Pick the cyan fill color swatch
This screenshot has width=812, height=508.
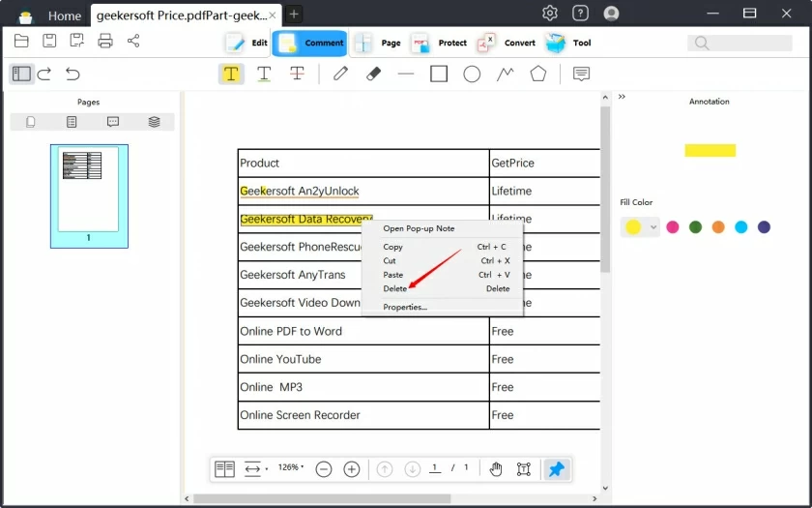pos(741,227)
